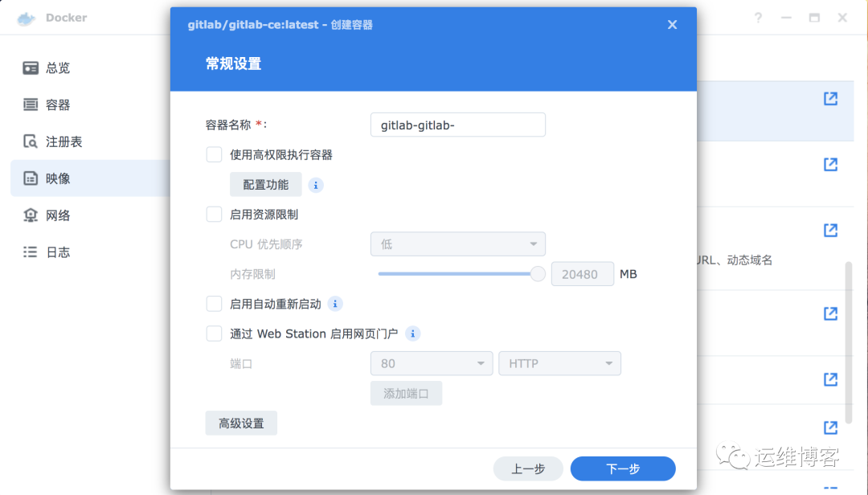Click the memory limit value field 20480
The height and width of the screenshot is (495, 868).
click(x=583, y=274)
